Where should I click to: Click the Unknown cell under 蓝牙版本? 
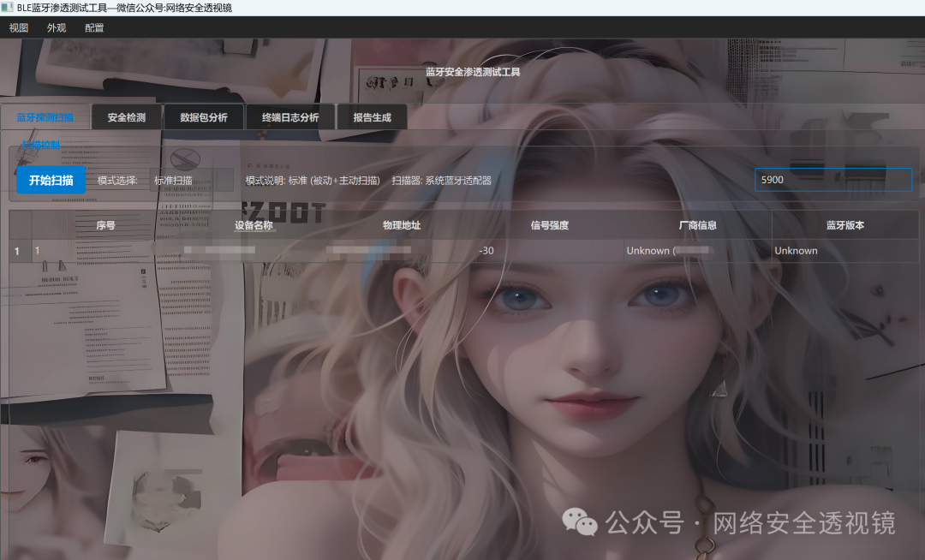click(845, 251)
